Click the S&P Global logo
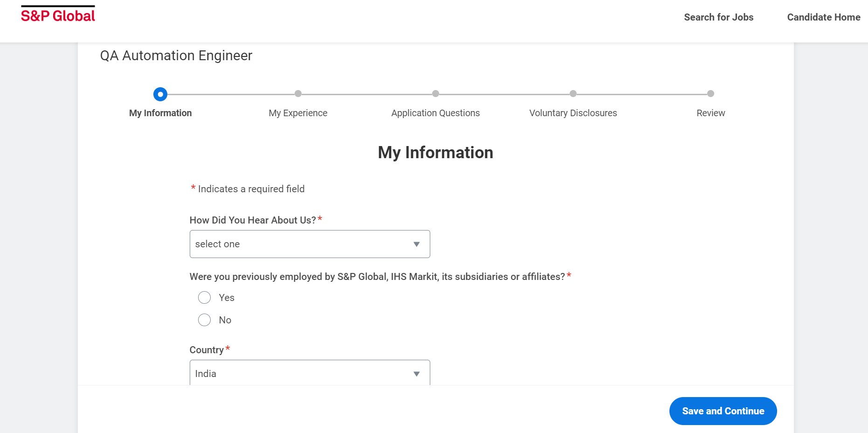 point(58,15)
